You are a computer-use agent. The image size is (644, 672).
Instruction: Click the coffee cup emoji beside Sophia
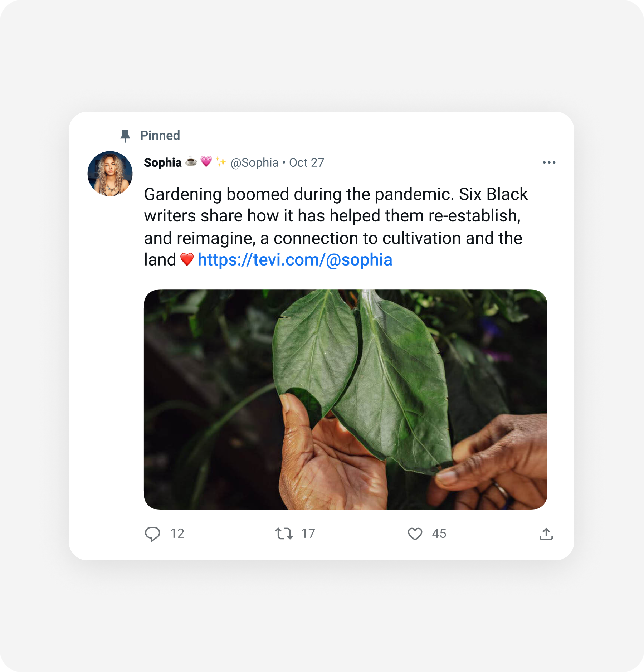pyautogui.click(x=191, y=162)
